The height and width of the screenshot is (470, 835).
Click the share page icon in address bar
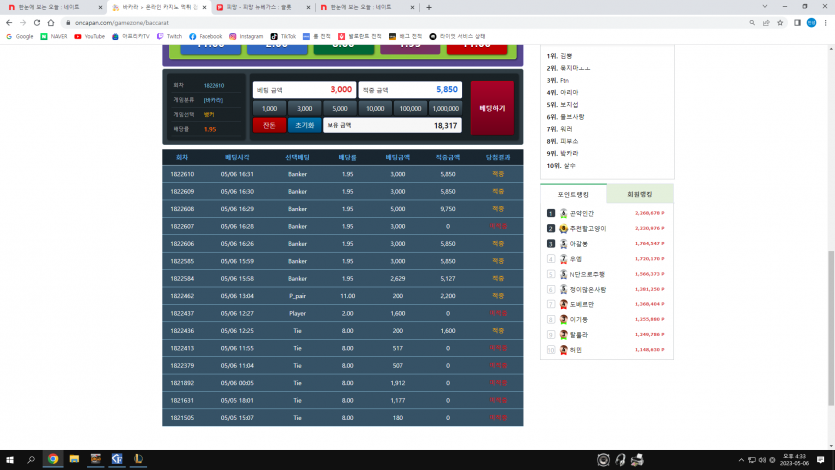point(766,23)
